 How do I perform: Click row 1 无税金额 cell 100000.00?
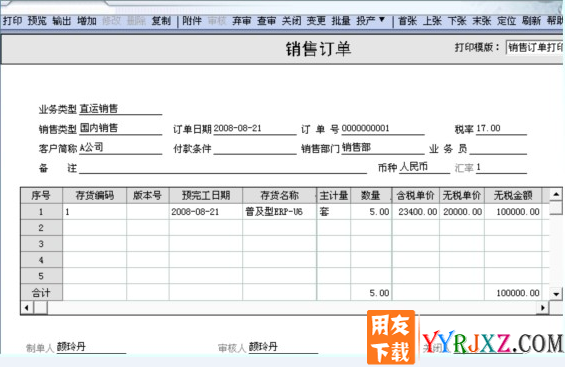513,212
